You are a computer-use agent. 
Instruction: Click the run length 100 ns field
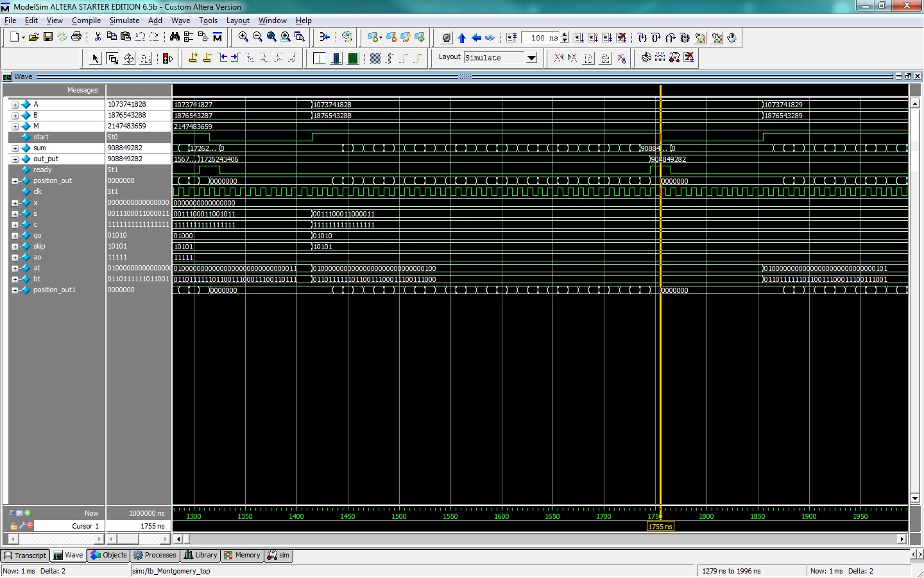click(x=540, y=38)
